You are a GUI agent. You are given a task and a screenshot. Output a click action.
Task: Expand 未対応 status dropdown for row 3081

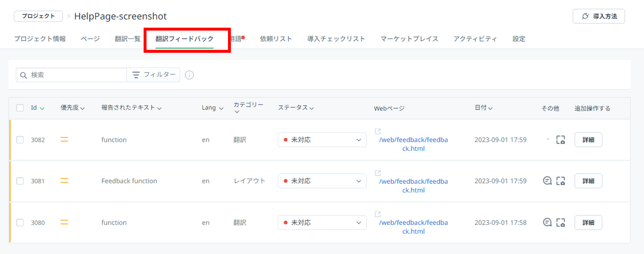(322, 181)
